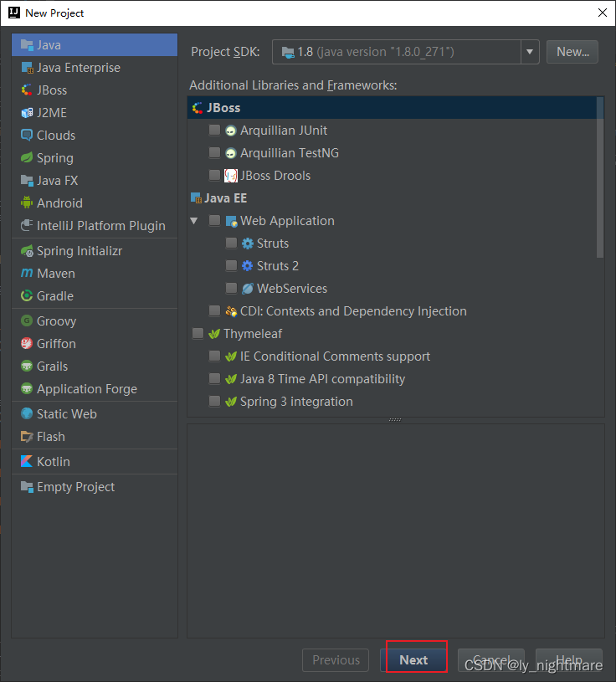Image resolution: width=616 pixels, height=682 pixels.
Task: Check the JBoss Drools checkbox
Action: 214,175
